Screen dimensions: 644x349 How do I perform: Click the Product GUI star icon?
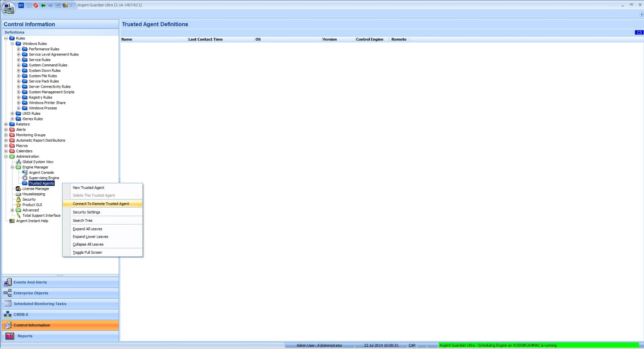click(x=18, y=205)
